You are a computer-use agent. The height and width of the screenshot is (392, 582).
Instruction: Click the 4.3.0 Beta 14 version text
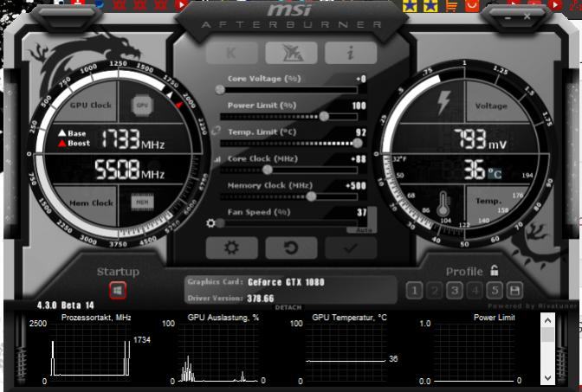point(65,305)
